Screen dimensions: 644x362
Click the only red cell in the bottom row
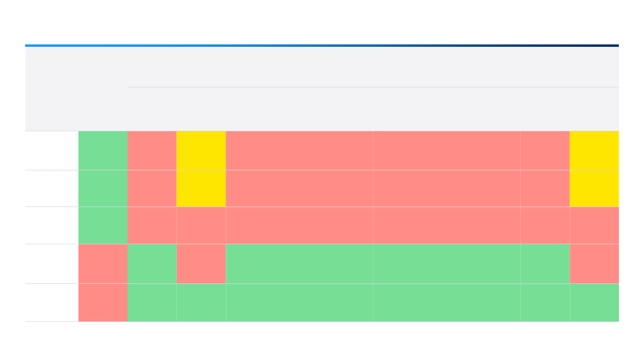[103, 303]
